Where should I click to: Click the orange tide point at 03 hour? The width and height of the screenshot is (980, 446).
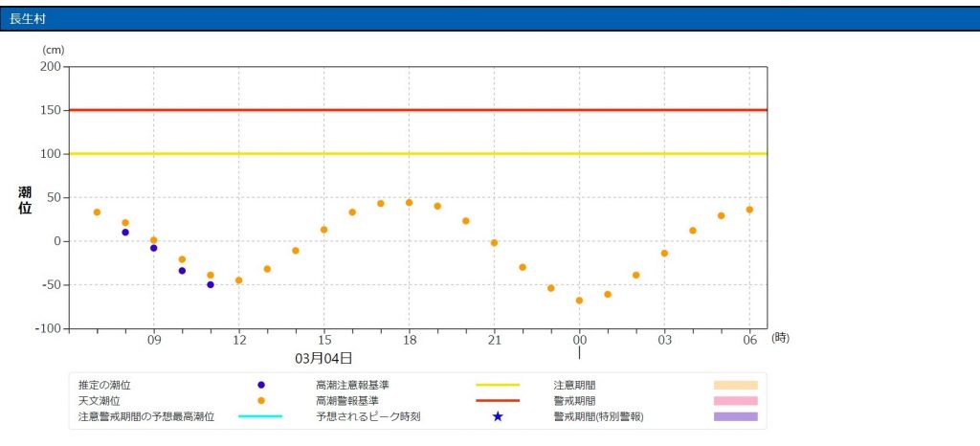[x=664, y=254]
